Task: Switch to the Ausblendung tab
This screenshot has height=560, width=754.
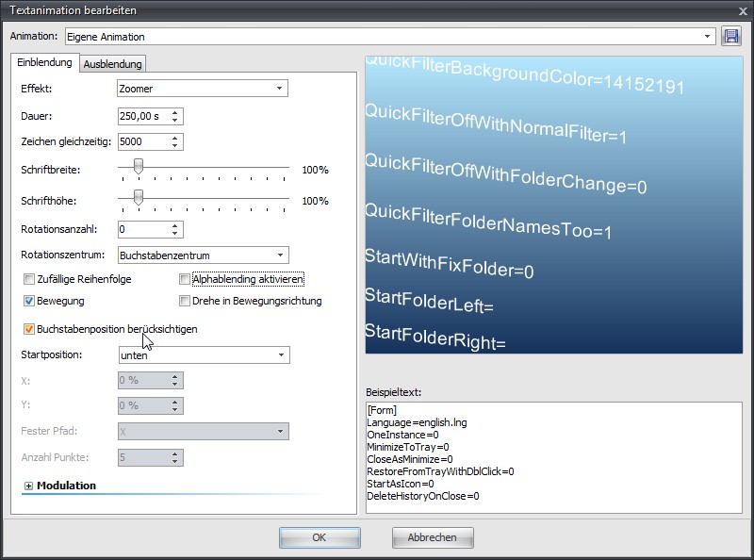Action: (x=112, y=64)
